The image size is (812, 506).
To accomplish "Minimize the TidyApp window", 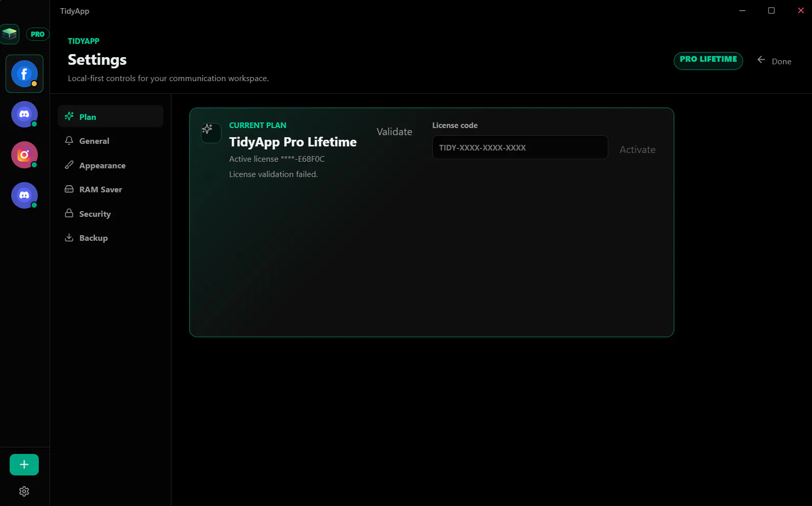I will coord(743,11).
